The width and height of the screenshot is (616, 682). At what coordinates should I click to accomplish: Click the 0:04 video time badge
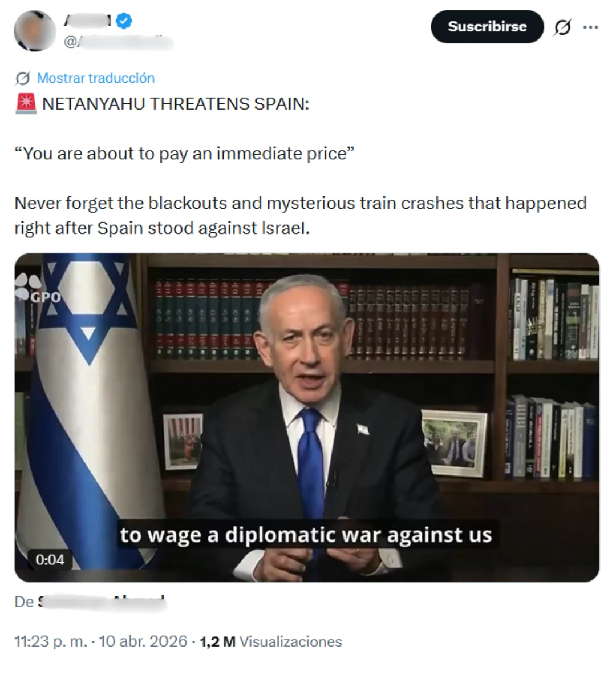coord(50,559)
